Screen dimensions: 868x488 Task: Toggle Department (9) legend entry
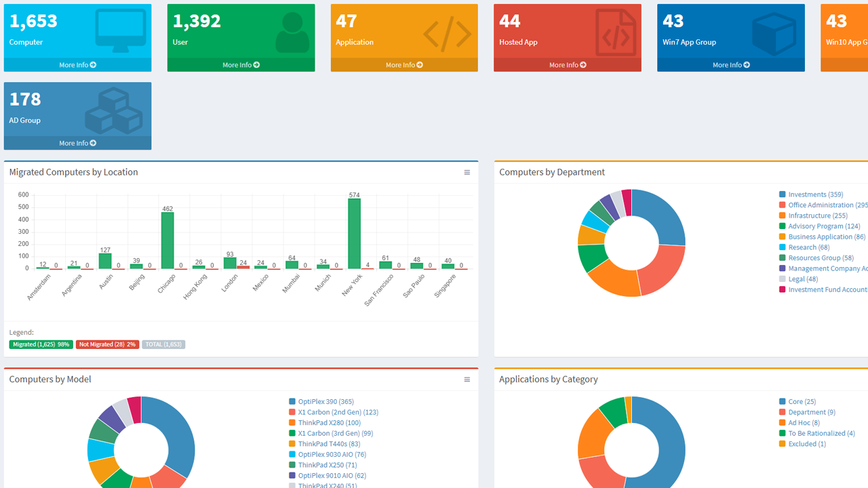coord(807,412)
